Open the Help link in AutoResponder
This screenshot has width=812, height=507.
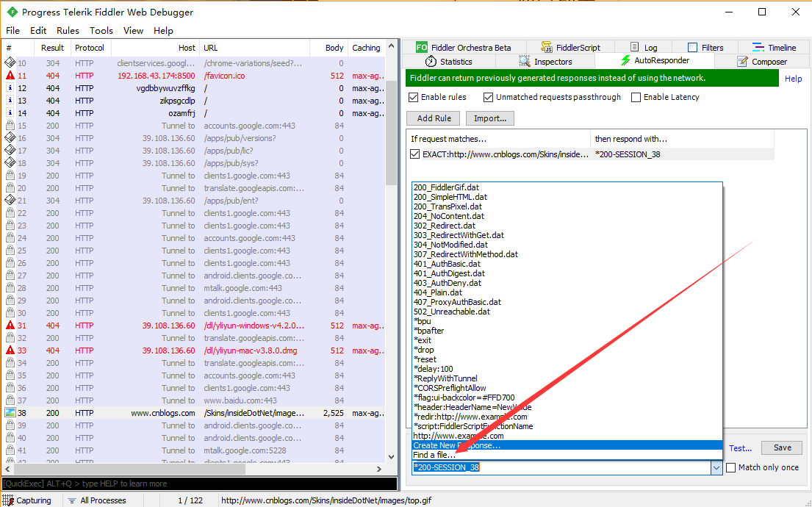click(x=793, y=79)
